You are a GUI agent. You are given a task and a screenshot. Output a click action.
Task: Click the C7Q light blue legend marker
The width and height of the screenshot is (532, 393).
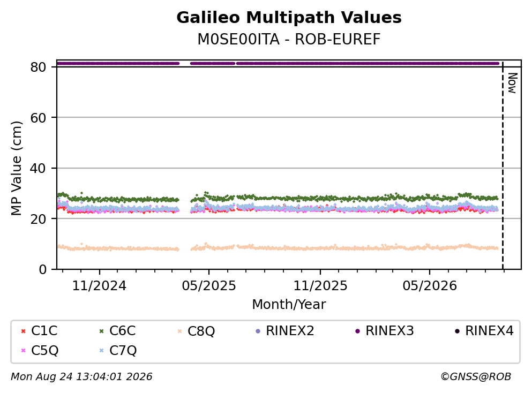click(x=101, y=351)
